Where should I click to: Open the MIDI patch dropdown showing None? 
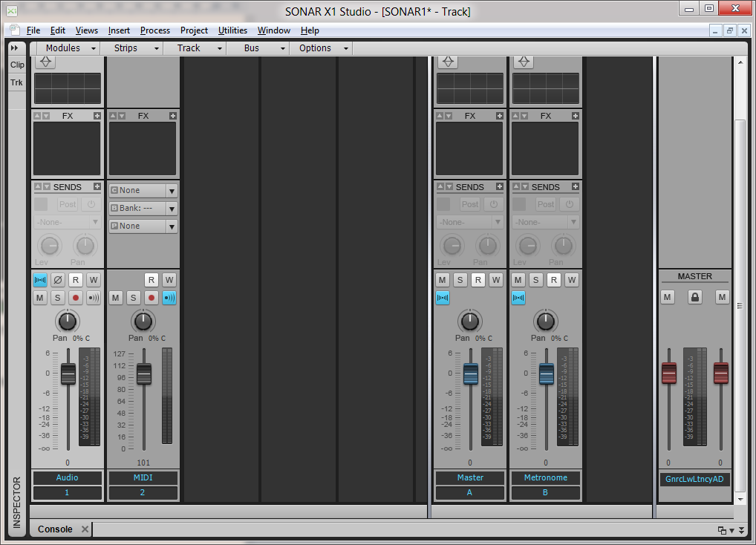point(143,226)
